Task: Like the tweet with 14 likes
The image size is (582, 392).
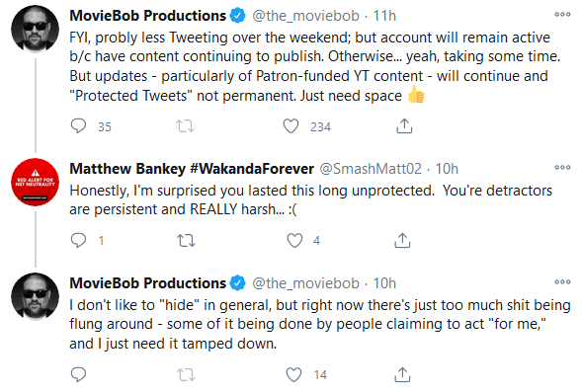Action: 293,374
